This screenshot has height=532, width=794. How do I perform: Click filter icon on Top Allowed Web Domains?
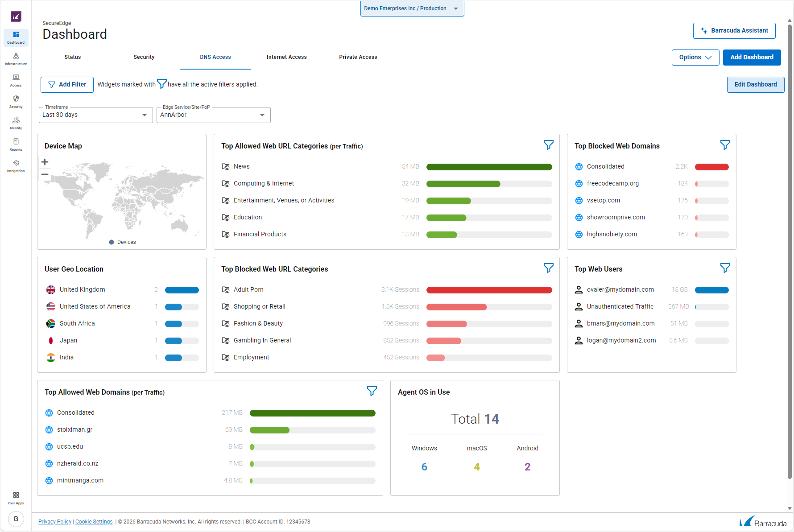point(372,391)
